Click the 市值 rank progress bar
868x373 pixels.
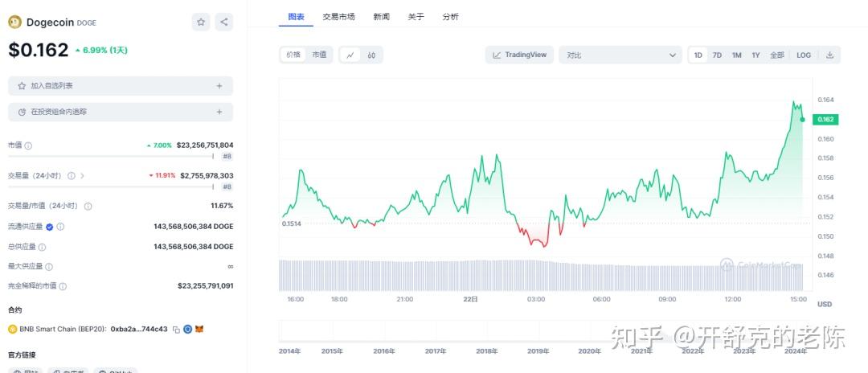coord(111,157)
